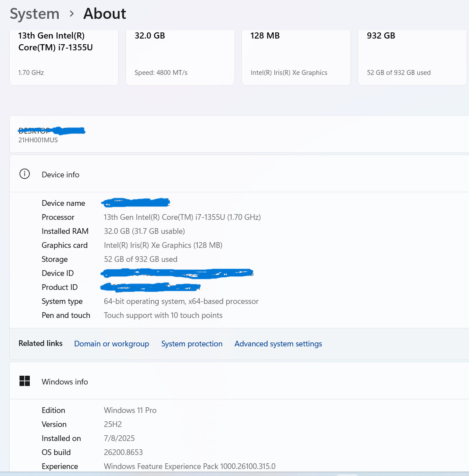
Task: Open the 932 GB storage card
Action: (412, 57)
